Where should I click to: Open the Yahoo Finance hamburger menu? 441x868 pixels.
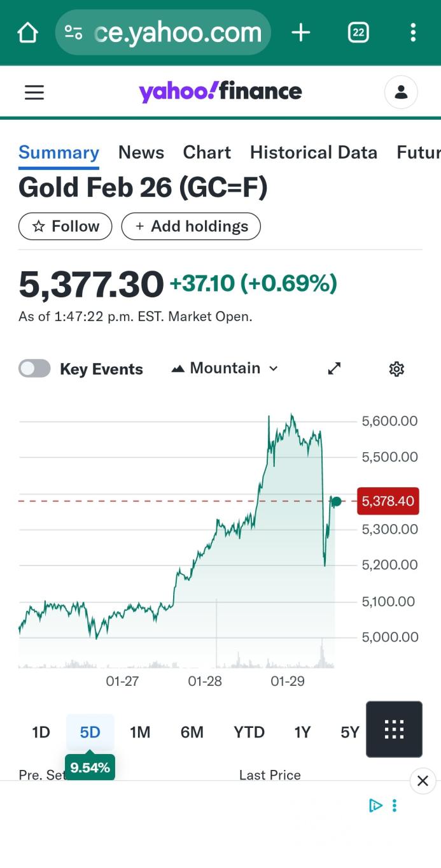34,93
